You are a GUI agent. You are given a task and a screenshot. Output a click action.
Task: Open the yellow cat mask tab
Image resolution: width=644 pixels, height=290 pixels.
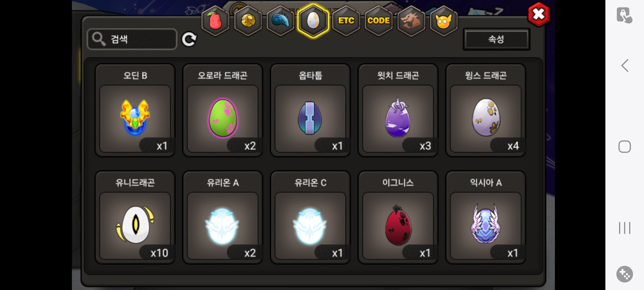(444, 21)
